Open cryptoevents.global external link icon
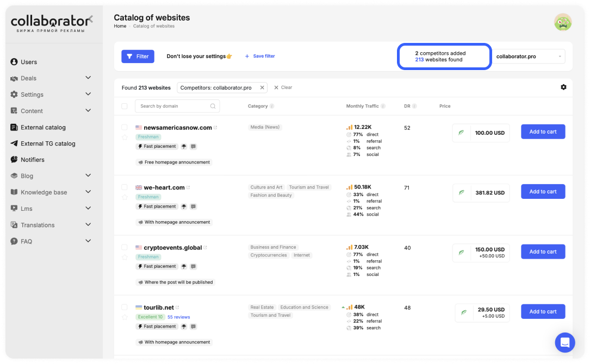590x364 pixels. pos(205,247)
